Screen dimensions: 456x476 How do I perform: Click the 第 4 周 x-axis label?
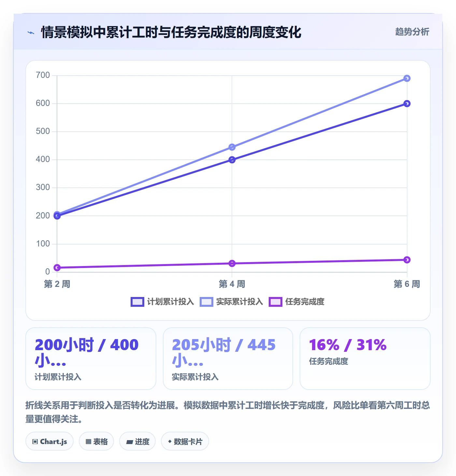[232, 284]
